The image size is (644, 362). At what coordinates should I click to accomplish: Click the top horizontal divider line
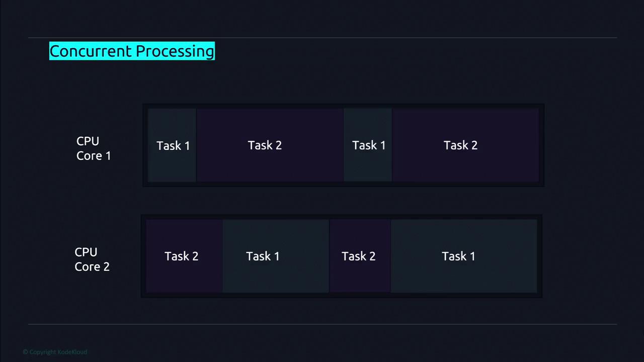click(322, 38)
